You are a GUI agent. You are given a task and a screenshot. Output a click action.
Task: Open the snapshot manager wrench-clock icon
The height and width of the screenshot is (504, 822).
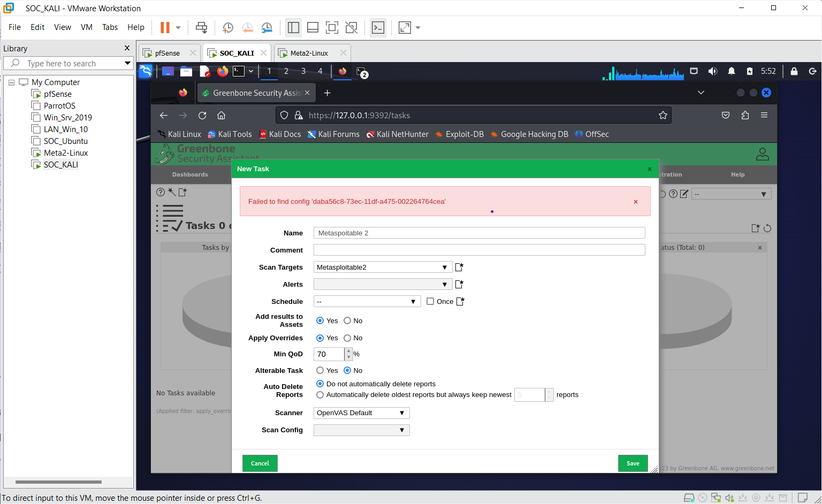267,27
